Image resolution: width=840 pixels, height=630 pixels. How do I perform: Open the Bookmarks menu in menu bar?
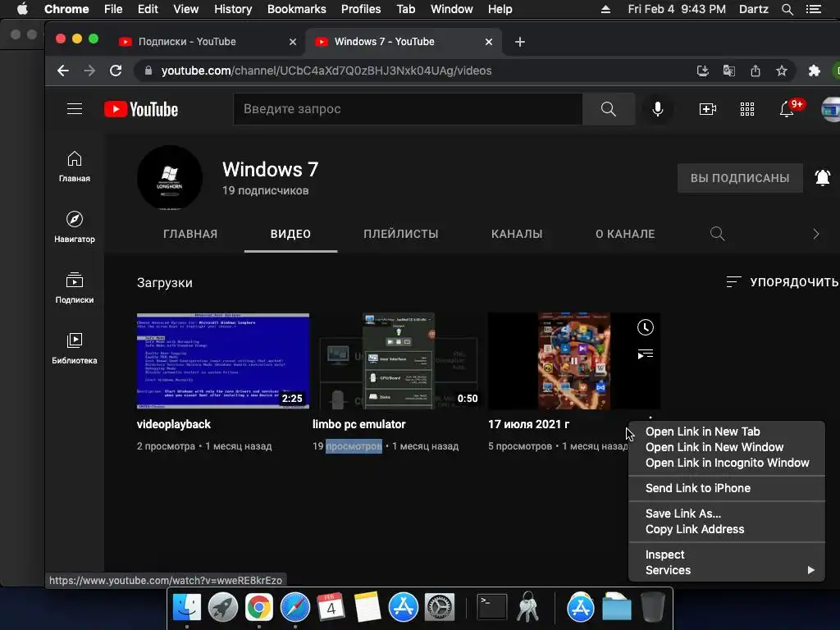296,9
